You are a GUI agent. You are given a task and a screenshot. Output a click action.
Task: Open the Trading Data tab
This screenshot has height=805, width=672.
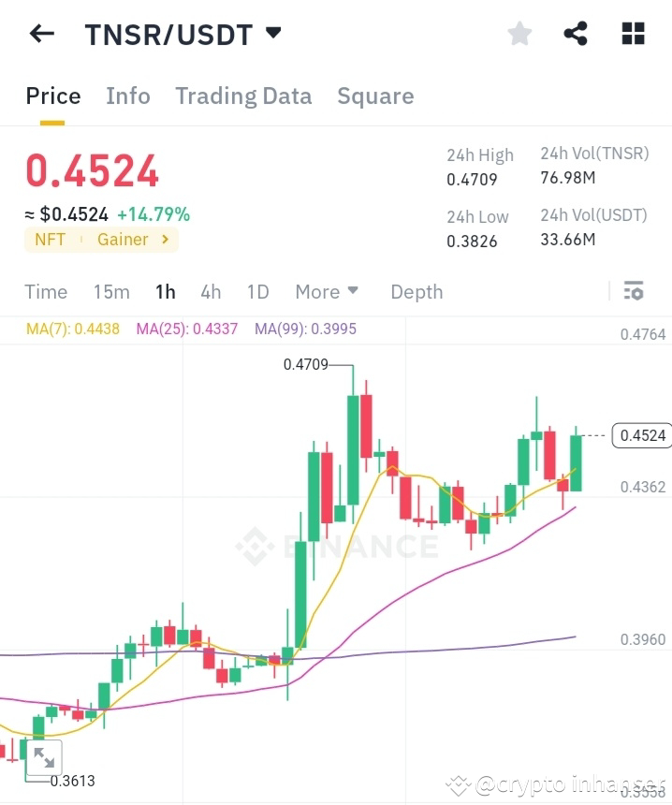243,95
